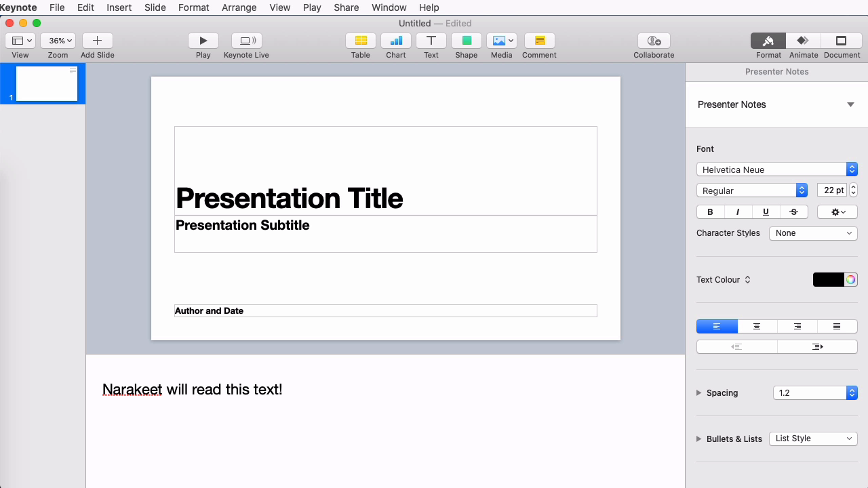Click the Presentation Title text box
Screen dimensions: 868x488
[x=386, y=171]
